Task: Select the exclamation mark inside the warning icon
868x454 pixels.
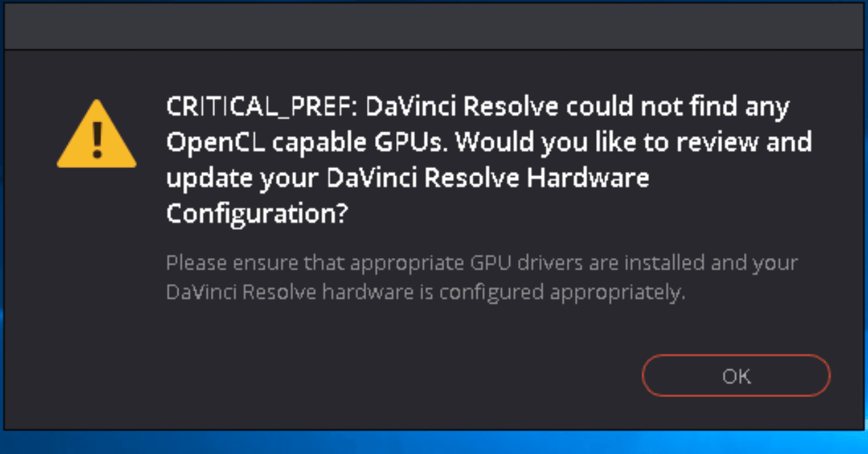Action: click(x=97, y=139)
